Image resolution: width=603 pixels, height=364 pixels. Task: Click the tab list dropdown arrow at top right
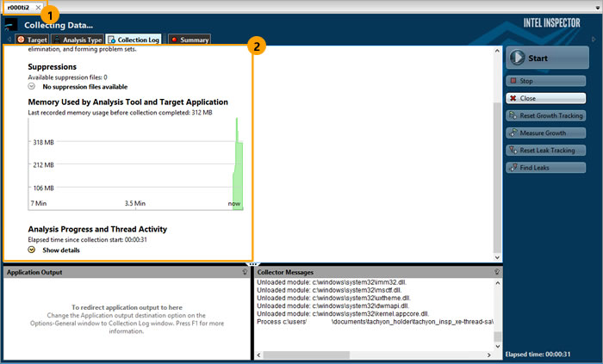(597, 7)
